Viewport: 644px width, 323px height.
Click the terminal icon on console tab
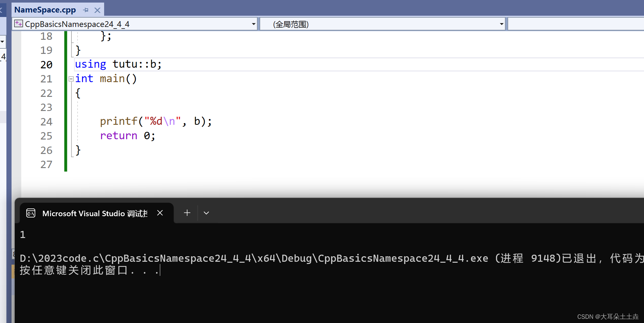[31, 213]
